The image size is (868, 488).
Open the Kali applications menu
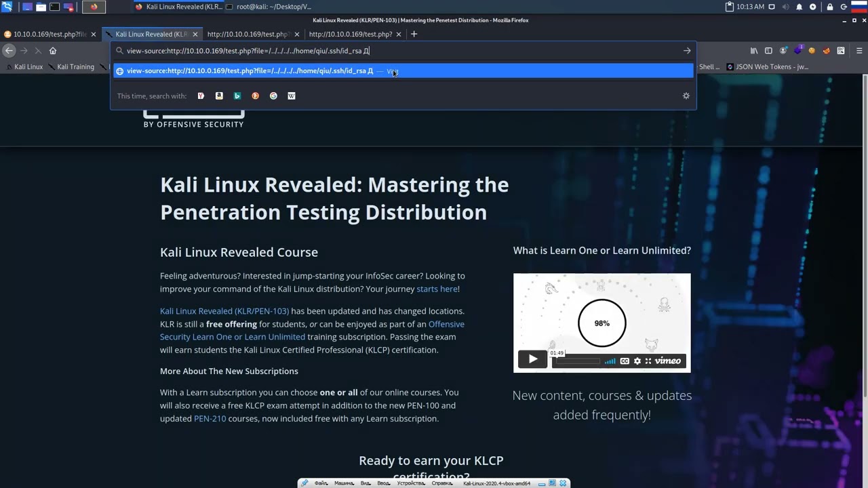tap(7, 7)
